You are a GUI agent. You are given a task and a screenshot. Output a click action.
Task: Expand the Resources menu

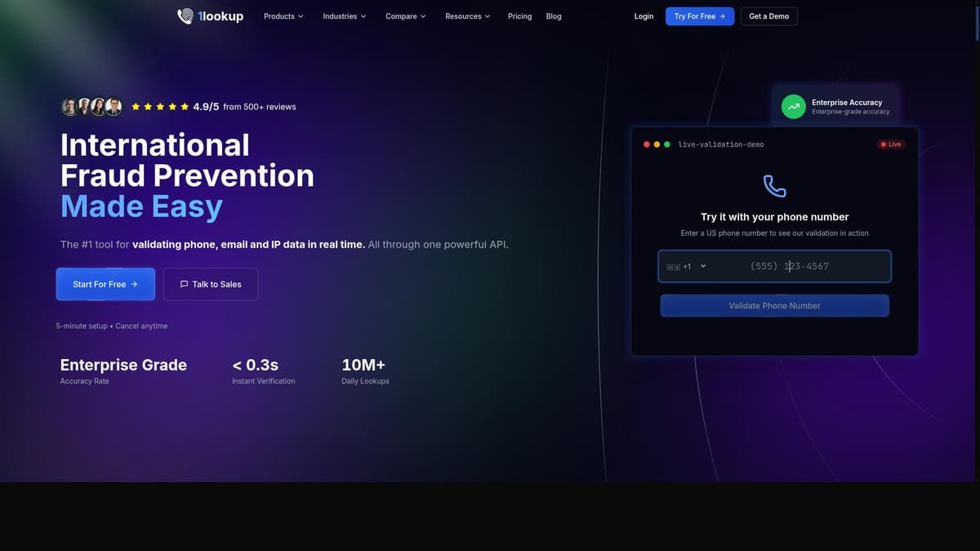pyautogui.click(x=468, y=16)
